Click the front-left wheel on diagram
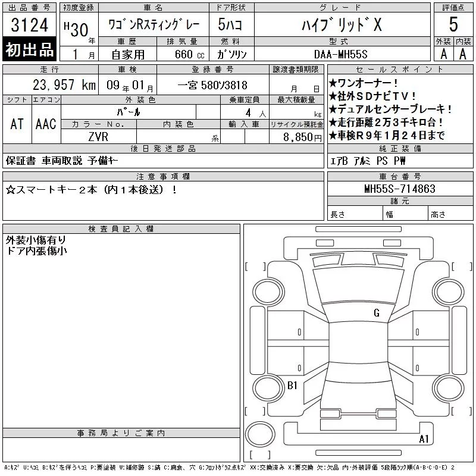476x476 pixels. (x=268, y=292)
